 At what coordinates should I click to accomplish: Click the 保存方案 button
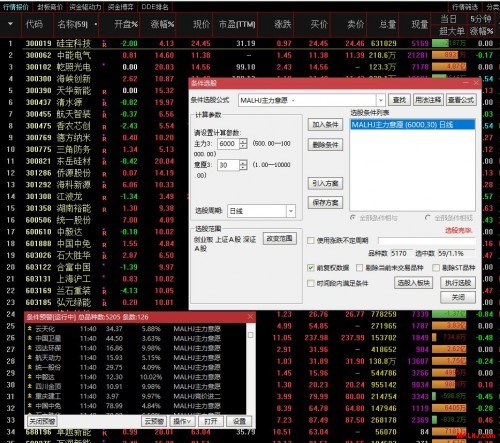point(325,202)
